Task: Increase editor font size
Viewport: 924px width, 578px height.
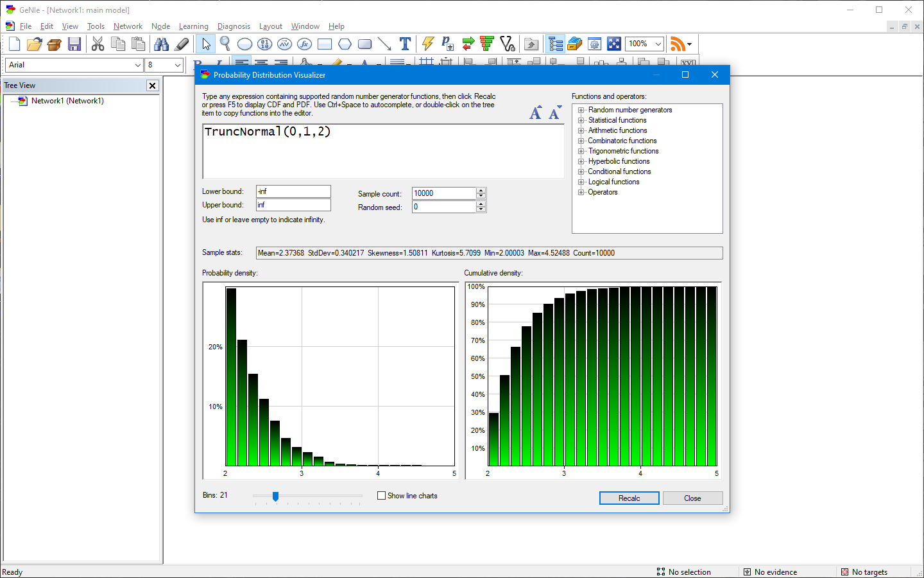Action: pos(536,112)
